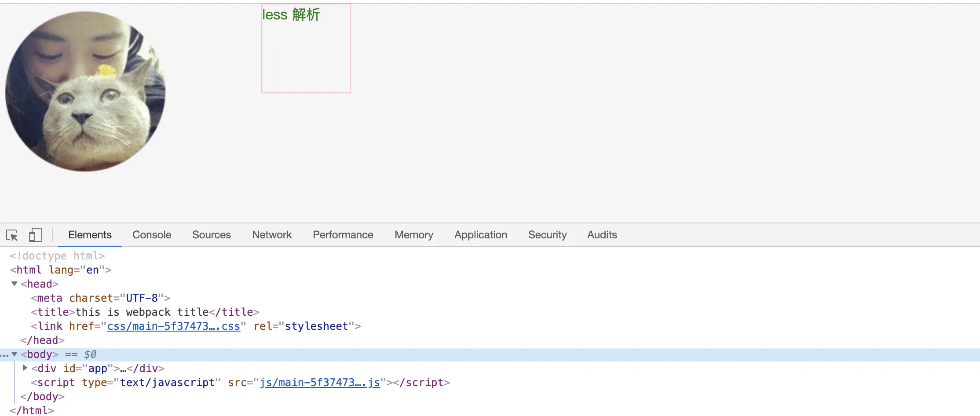The height and width of the screenshot is (416, 980).
Task: Expand the div id app node
Action: (x=25, y=368)
